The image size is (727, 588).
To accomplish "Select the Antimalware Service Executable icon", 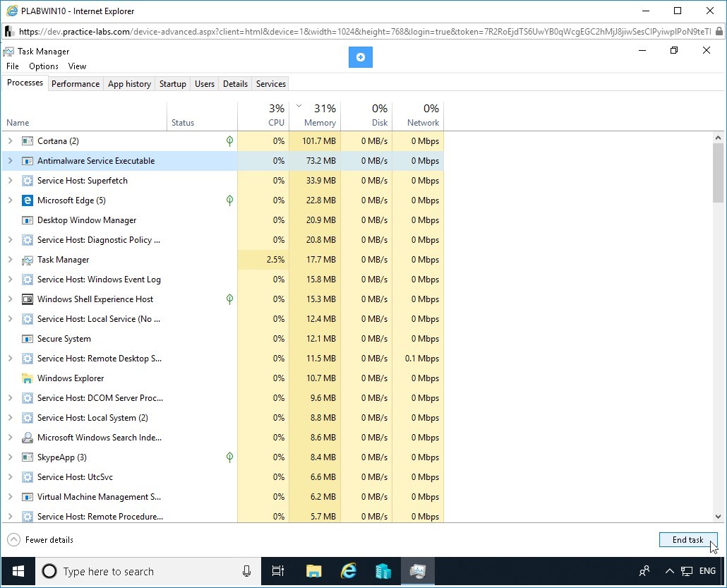I will [x=28, y=161].
